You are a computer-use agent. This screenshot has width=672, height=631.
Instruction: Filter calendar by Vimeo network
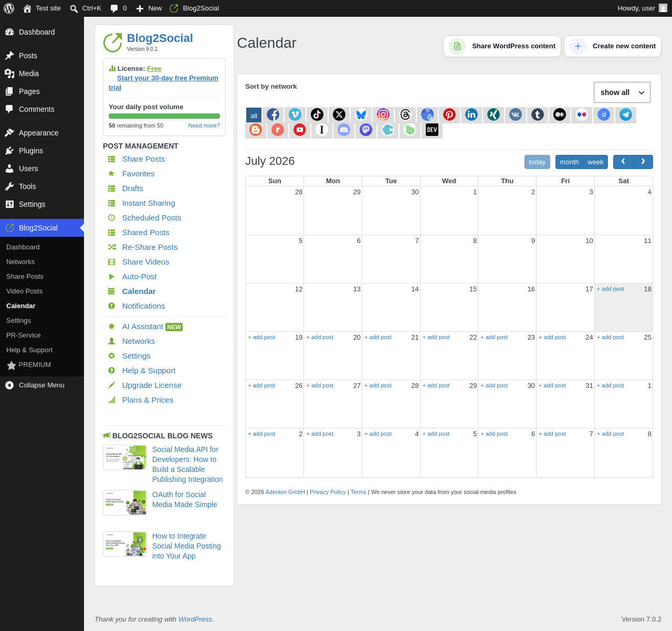click(295, 115)
